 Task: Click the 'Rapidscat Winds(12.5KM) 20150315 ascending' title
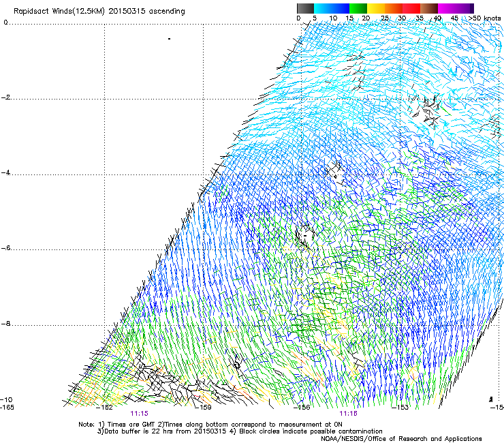pos(99,12)
